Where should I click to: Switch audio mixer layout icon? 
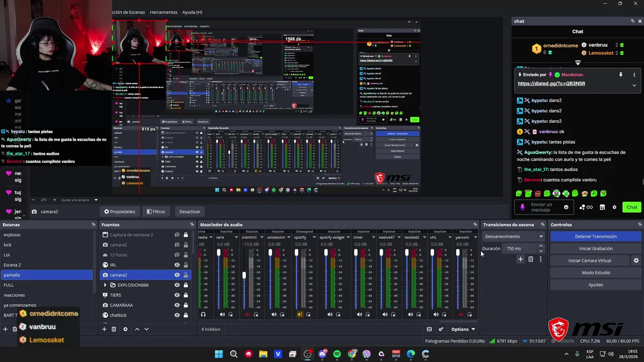(x=429, y=329)
